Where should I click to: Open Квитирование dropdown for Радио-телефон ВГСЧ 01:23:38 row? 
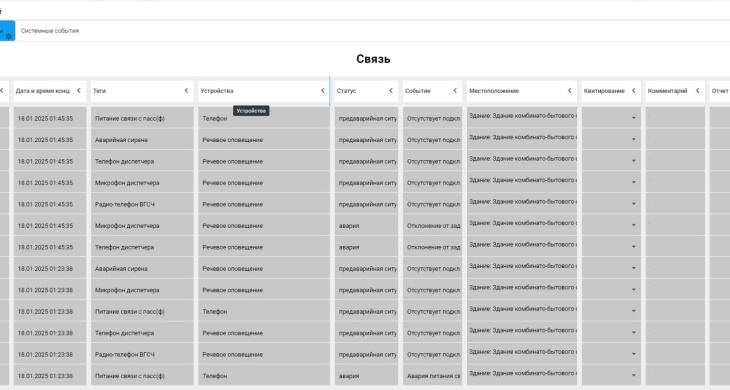pyautogui.click(x=634, y=354)
